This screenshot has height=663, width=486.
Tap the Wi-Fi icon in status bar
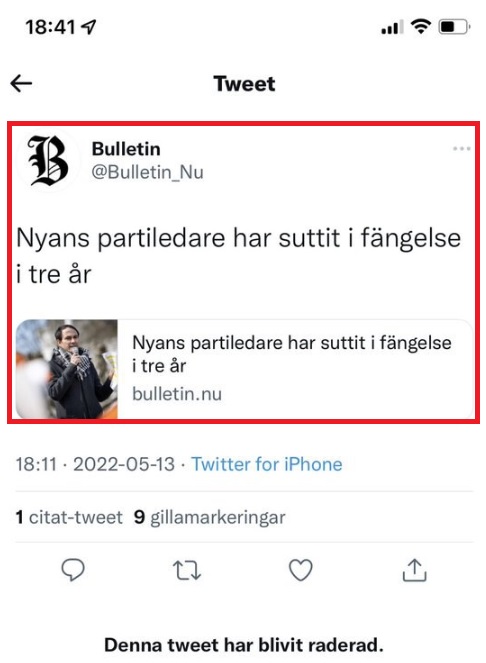[x=420, y=27]
